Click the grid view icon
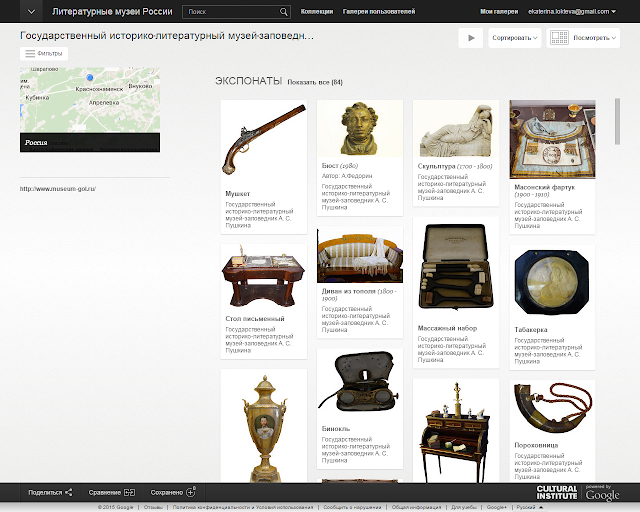 (559, 38)
